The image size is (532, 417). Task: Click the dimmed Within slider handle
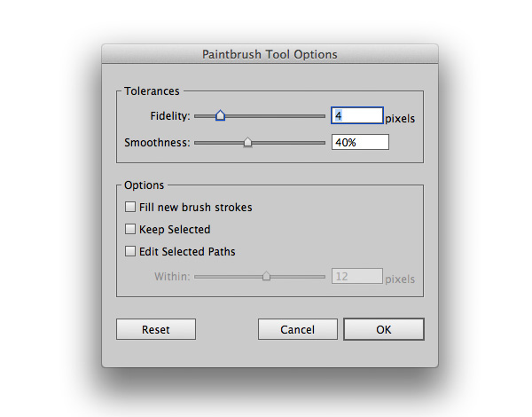click(x=266, y=276)
